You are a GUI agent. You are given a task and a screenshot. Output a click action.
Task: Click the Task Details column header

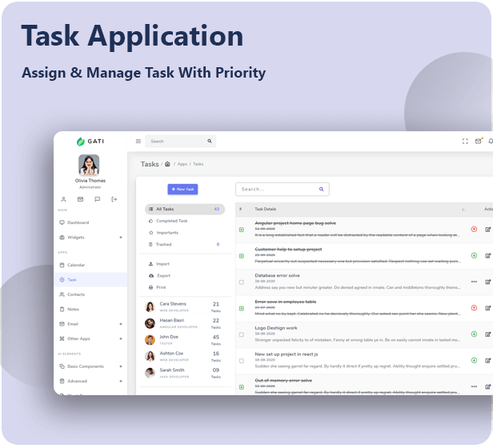pos(266,209)
